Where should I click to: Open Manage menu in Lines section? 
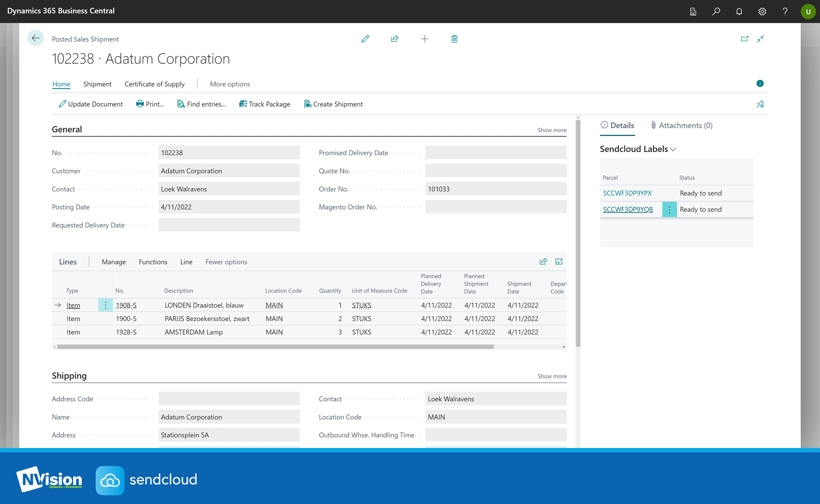tap(113, 262)
